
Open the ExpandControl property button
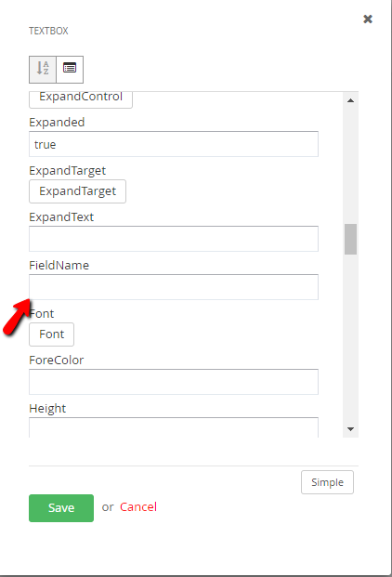pos(81,99)
